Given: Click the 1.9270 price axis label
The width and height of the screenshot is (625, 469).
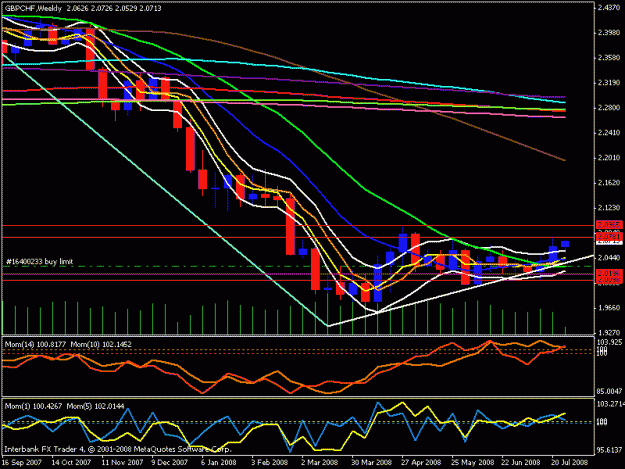Looking at the screenshot, I should pos(610,332).
